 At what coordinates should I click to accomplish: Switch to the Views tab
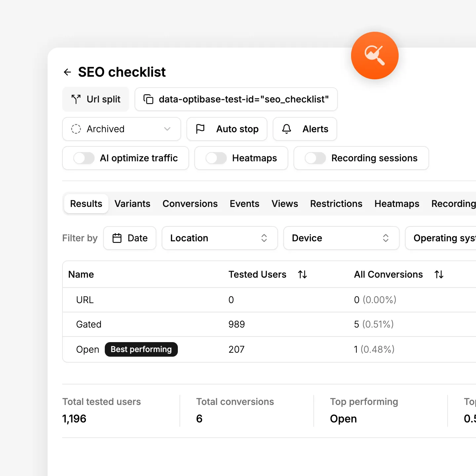(x=285, y=204)
